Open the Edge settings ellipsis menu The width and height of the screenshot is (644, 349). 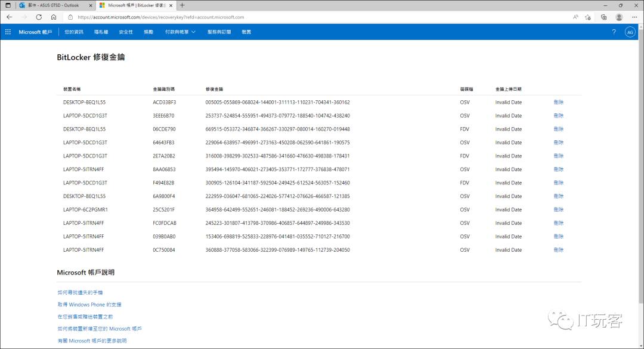click(x=634, y=17)
